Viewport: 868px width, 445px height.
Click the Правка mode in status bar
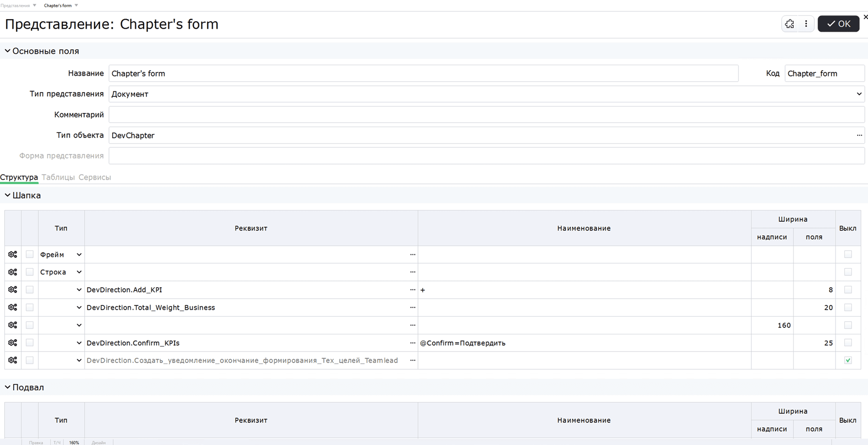(x=36, y=442)
